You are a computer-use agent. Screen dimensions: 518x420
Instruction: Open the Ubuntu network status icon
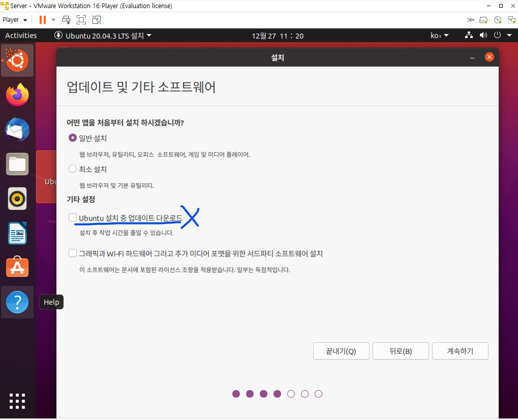(469, 36)
